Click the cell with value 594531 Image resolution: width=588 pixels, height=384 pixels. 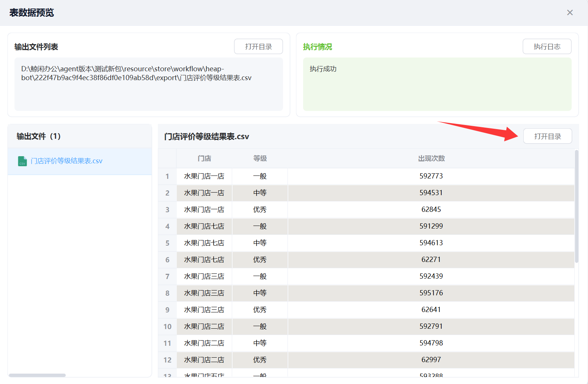[431, 193]
